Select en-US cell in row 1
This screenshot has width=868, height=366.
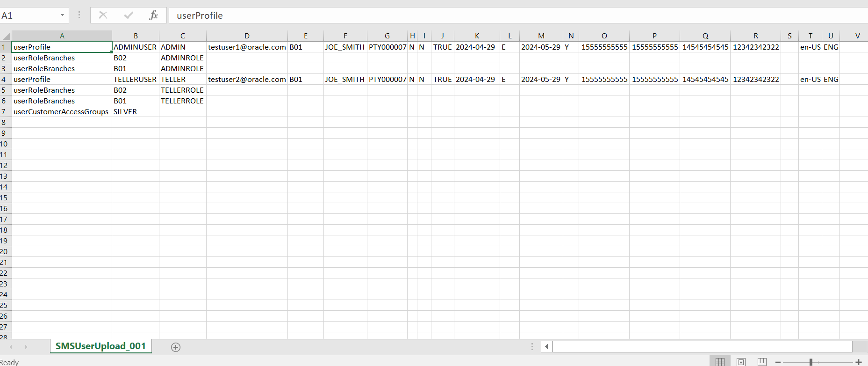pyautogui.click(x=810, y=47)
